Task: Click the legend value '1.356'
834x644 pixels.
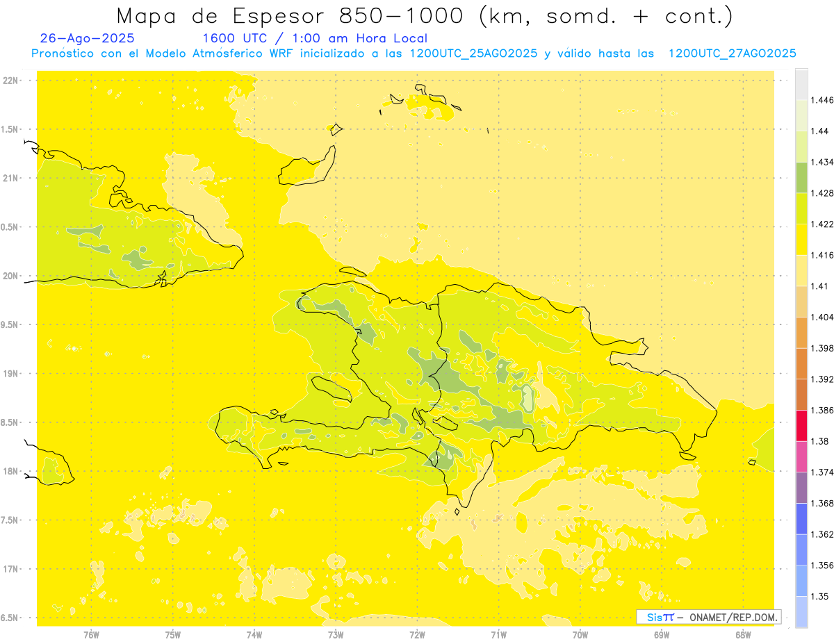Action: pos(822,565)
